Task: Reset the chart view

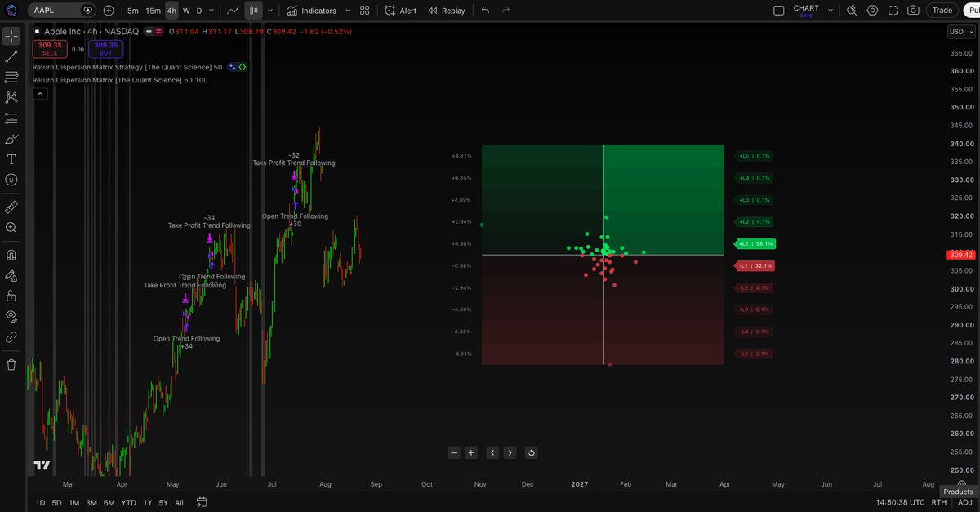Action: click(531, 452)
